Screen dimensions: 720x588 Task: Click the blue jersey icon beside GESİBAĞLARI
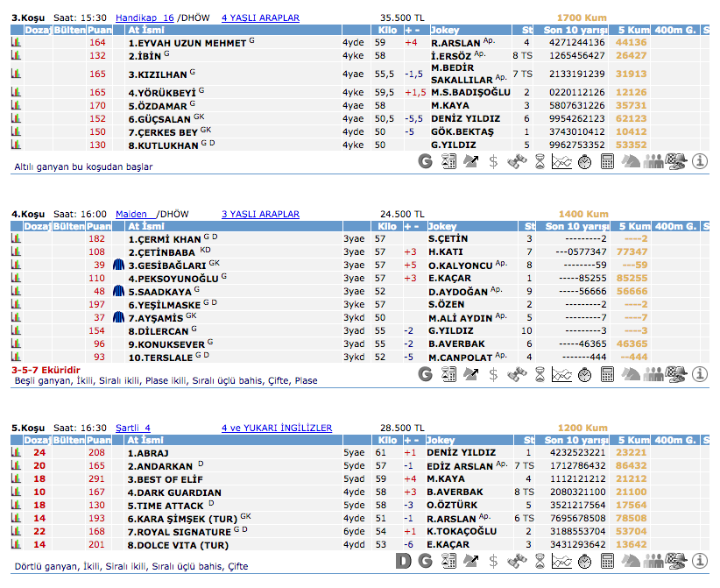(120, 265)
